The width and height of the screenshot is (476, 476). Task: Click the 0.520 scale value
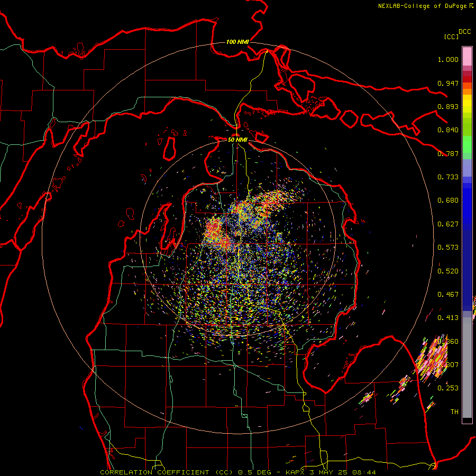pos(448,271)
